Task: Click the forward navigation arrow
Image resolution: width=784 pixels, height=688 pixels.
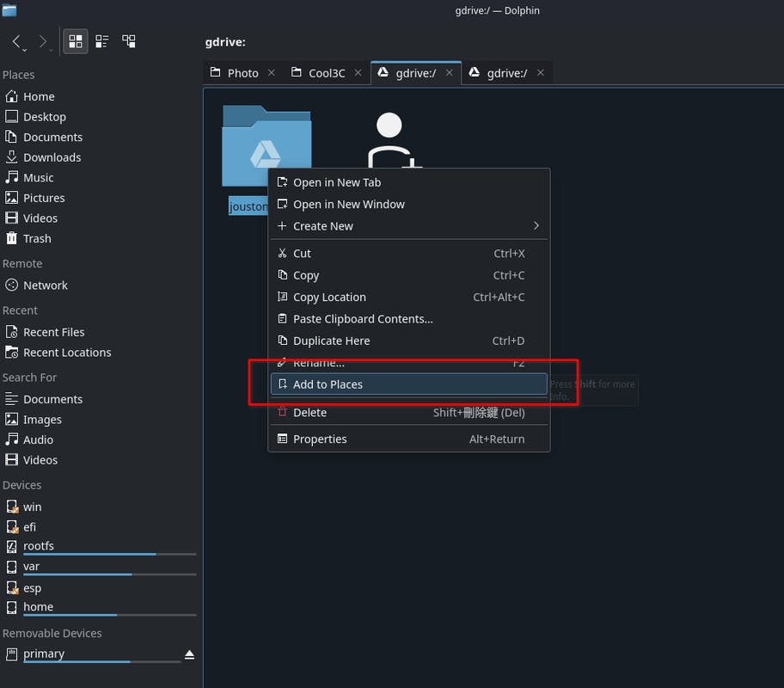Action: (43, 41)
